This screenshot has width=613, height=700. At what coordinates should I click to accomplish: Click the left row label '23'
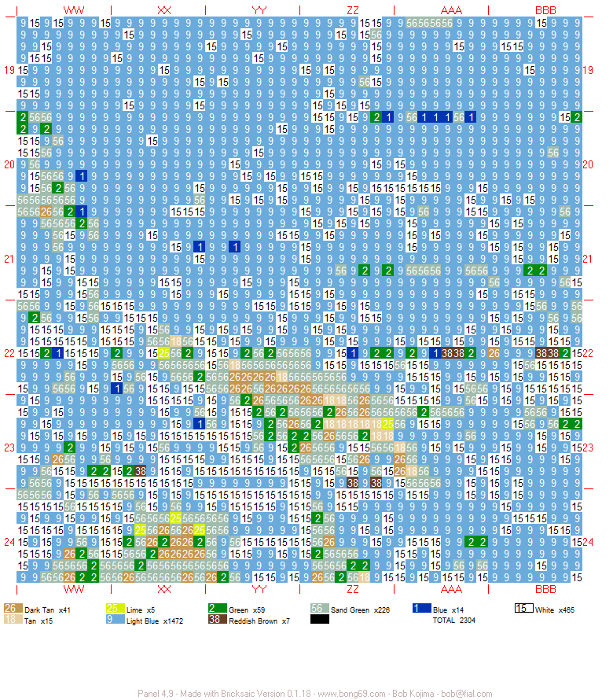point(9,448)
